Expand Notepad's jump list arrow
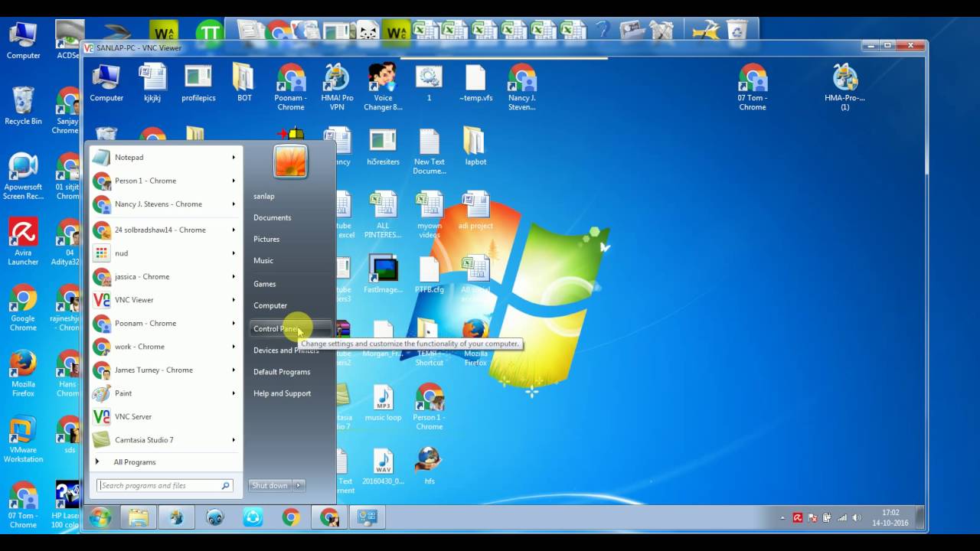The width and height of the screenshot is (980, 551). coord(234,158)
